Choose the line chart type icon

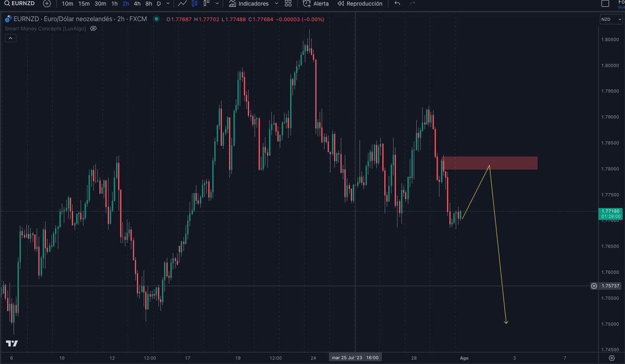click(x=182, y=4)
